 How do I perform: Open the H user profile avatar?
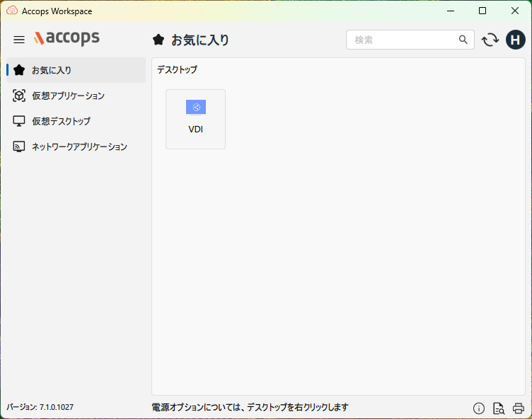(x=515, y=40)
